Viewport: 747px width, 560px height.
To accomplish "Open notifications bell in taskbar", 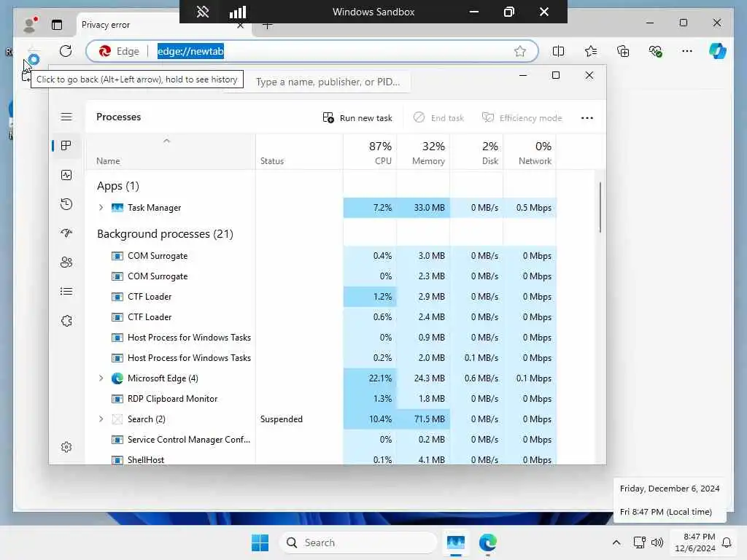I will click(x=727, y=542).
